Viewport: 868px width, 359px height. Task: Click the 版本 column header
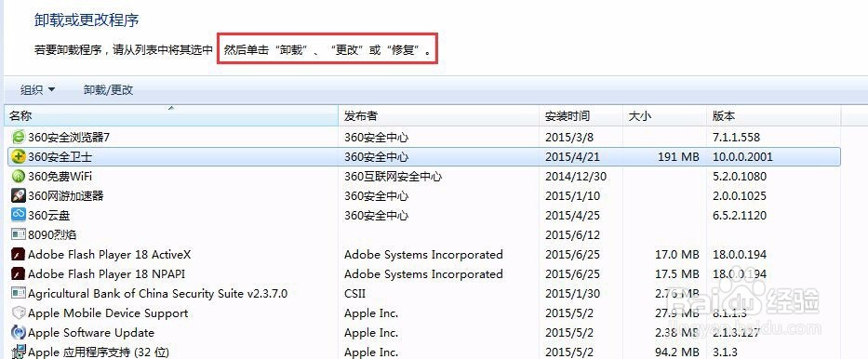tap(773, 115)
